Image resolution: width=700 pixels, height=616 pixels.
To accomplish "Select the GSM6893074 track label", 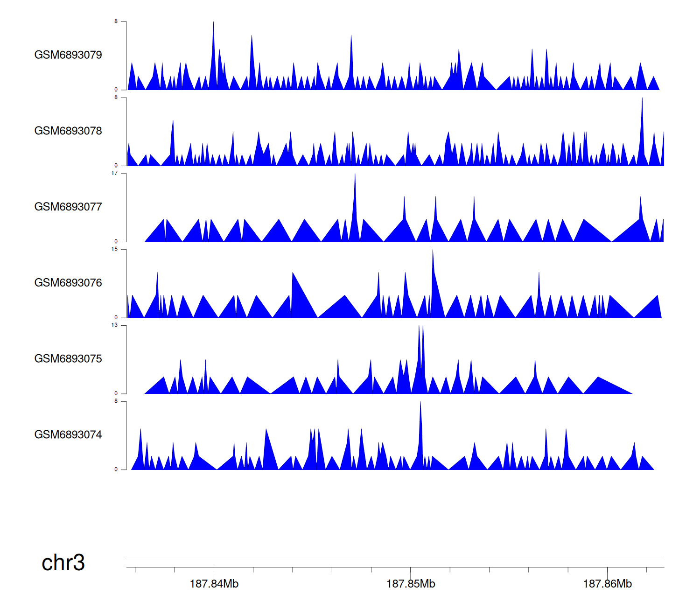I will (68, 435).
